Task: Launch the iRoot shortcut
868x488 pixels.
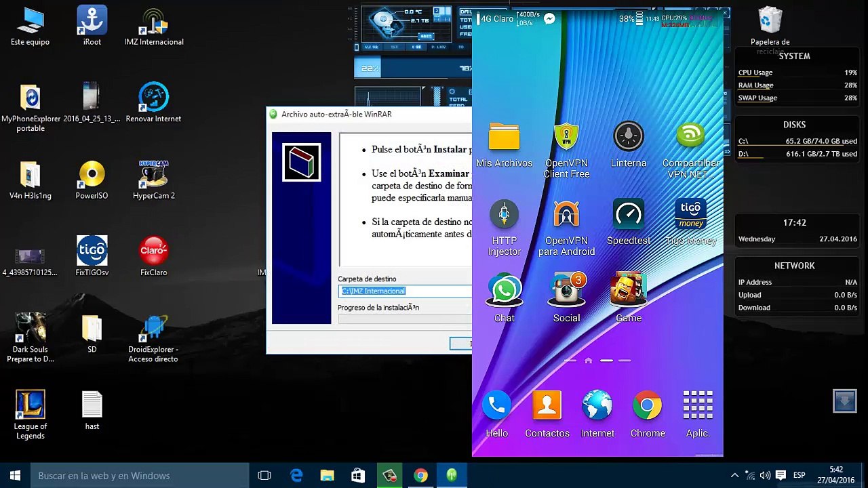Action: click(x=92, y=26)
